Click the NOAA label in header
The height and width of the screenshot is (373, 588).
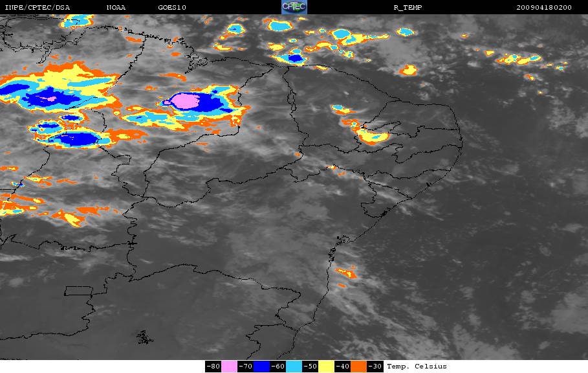tap(116, 8)
